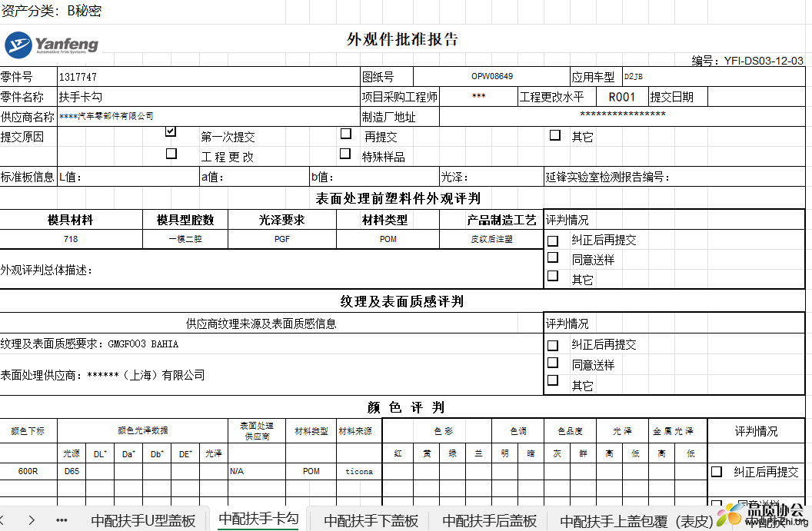Check 同意送样 under 纹理及表面质感评判
812x531 pixels.
pyautogui.click(x=553, y=362)
